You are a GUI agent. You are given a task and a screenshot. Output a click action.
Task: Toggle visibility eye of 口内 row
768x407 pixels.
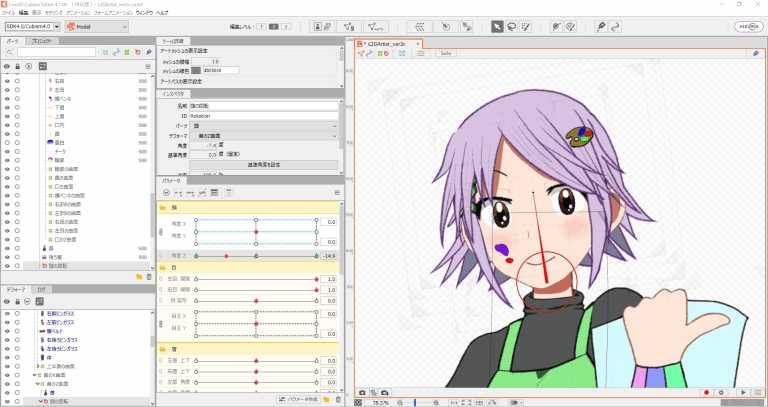[7, 125]
